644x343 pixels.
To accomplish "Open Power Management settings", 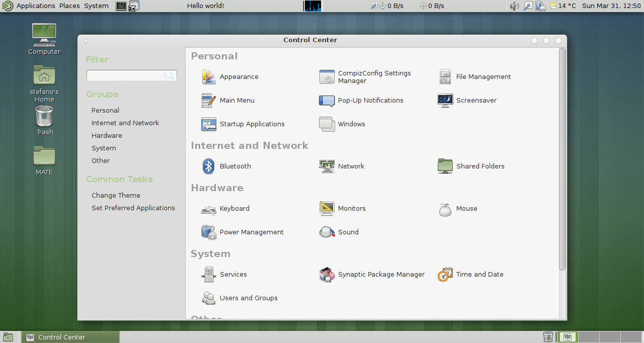I will [209, 232].
